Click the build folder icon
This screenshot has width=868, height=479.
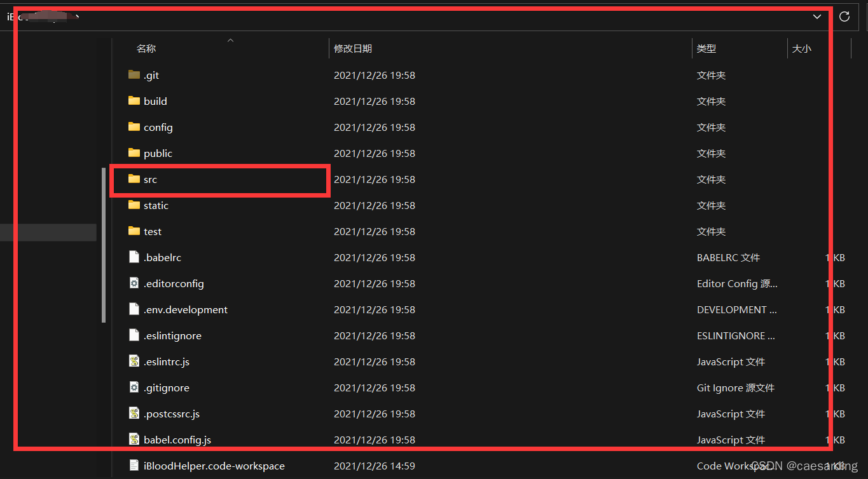point(134,101)
